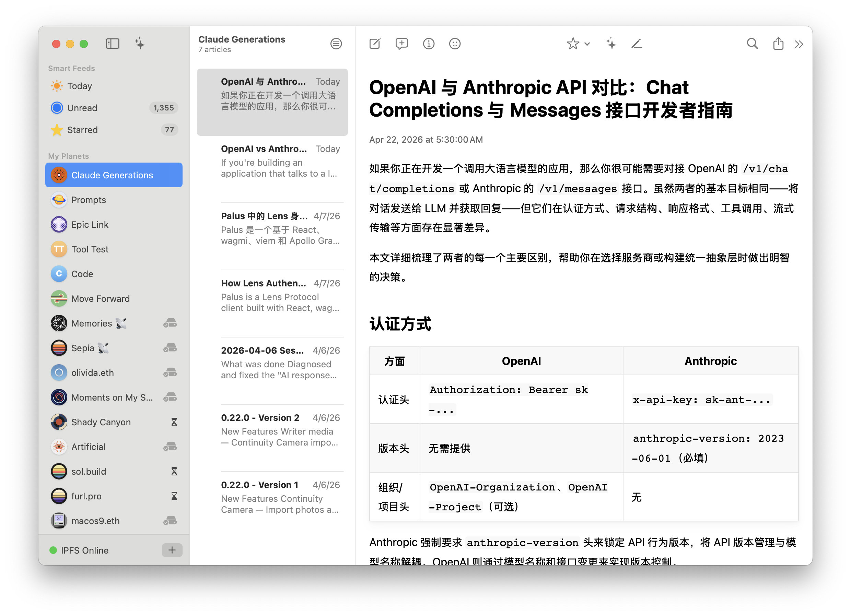
Task: Click the AI sparkle icon in the article toolbar
Action: click(x=611, y=44)
